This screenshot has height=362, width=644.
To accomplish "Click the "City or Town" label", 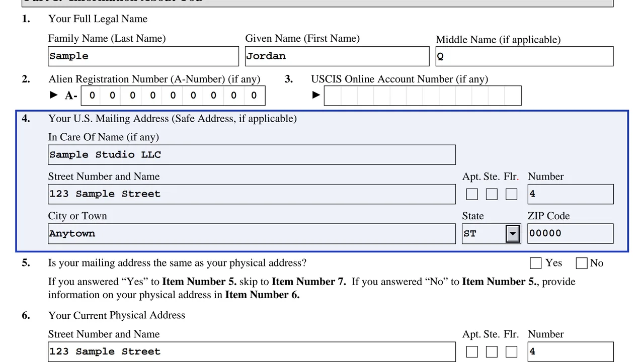I will click(x=77, y=216).
